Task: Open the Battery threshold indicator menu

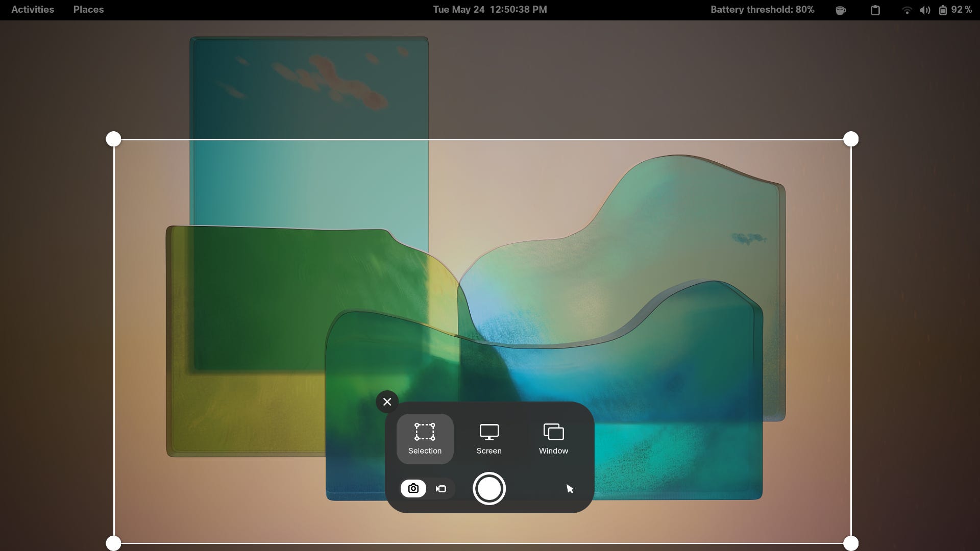Action: (x=762, y=10)
